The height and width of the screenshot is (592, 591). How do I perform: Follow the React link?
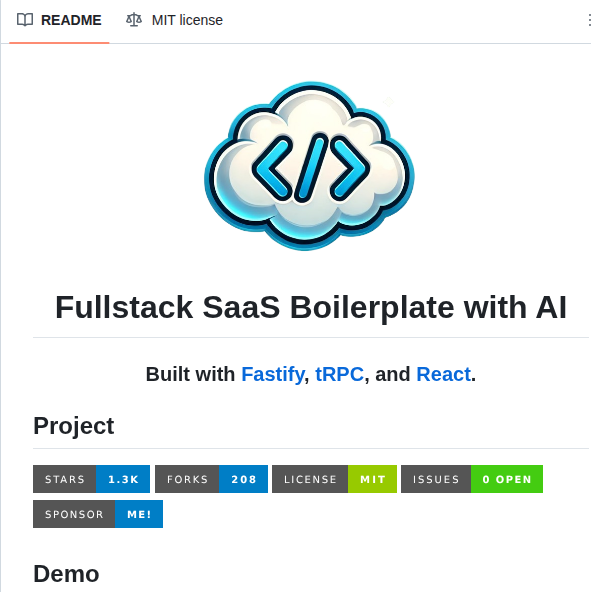point(443,374)
